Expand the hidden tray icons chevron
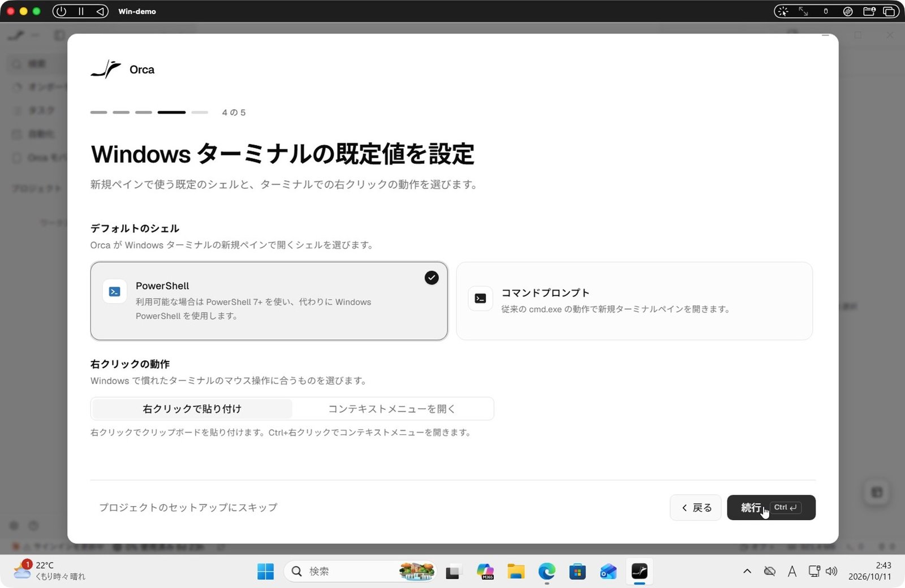Viewport: 905px width, 588px height. pyautogui.click(x=747, y=571)
